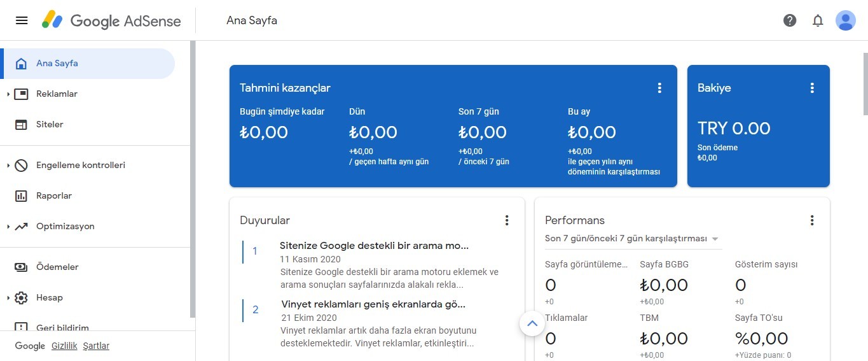868x361 pixels.
Task: Click the Dün earnings value
Action: pyautogui.click(x=373, y=132)
